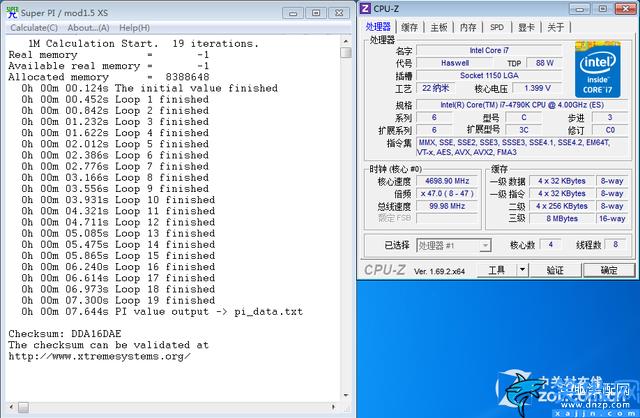Switch to the SPD tab in CPU-Z
Image resolution: width=640 pixels, height=418 pixels.
point(497,27)
